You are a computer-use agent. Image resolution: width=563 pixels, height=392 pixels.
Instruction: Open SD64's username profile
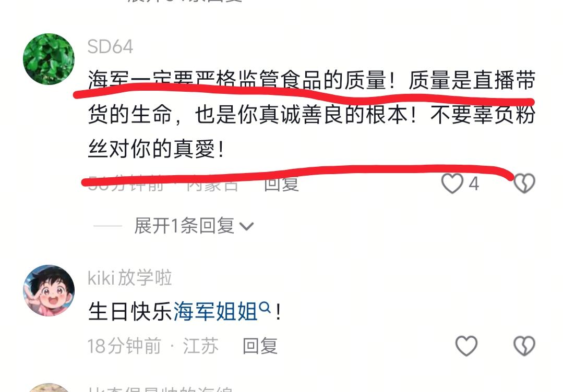tap(110, 46)
